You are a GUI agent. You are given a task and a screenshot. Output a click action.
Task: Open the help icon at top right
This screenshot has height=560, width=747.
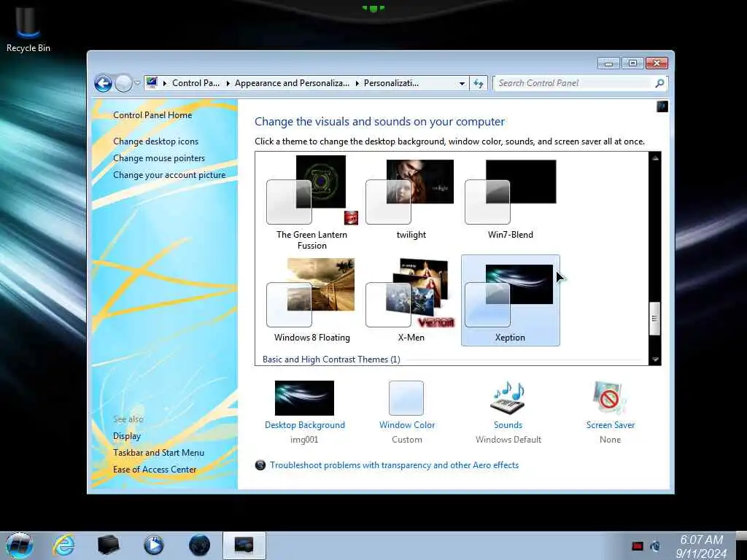pyautogui.click(x=662, y=106)
